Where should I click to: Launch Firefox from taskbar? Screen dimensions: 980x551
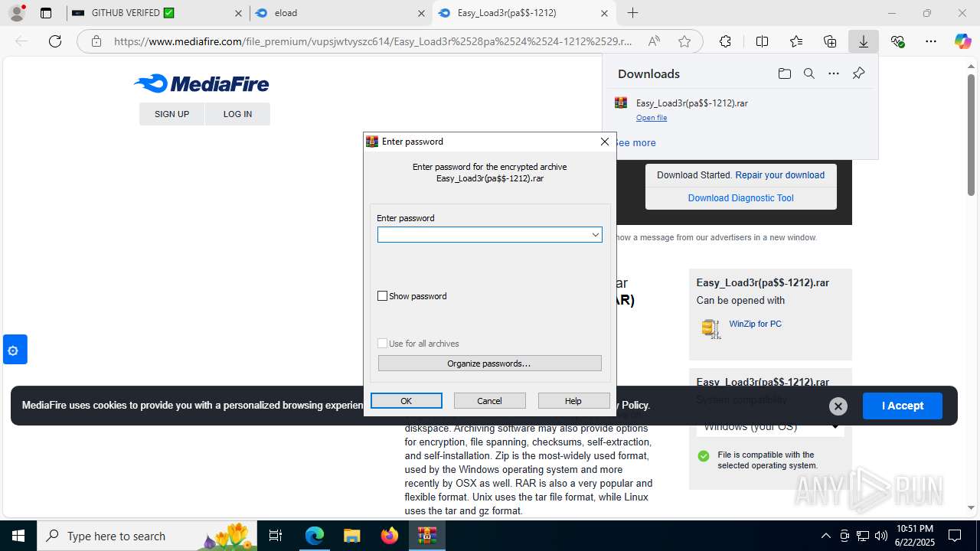(x=389, y=536)
